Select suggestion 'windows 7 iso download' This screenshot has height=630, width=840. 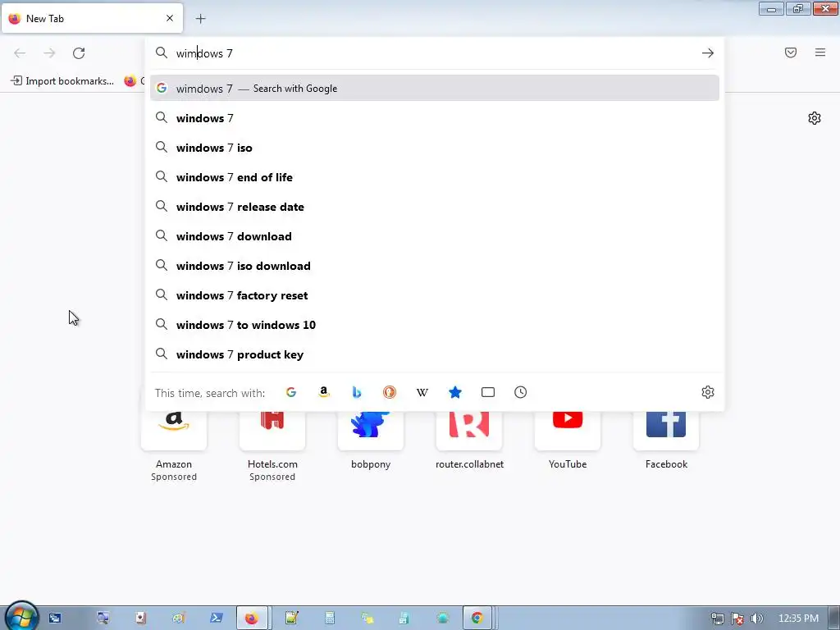coord(435,266)
